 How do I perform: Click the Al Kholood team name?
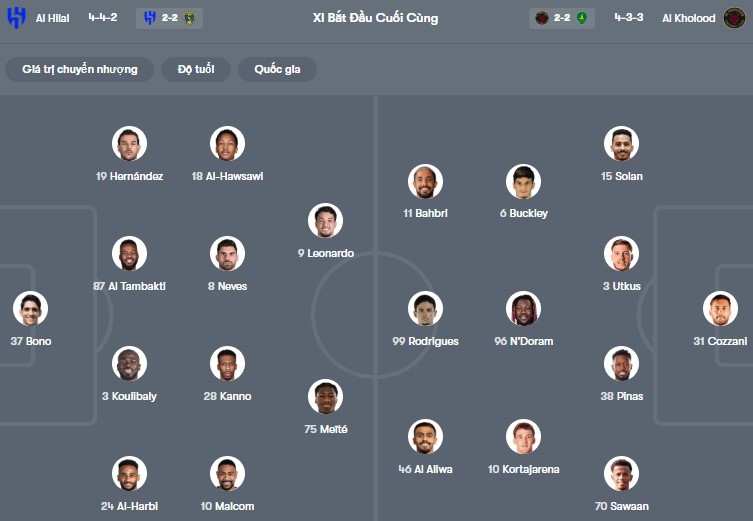(688, 18)
